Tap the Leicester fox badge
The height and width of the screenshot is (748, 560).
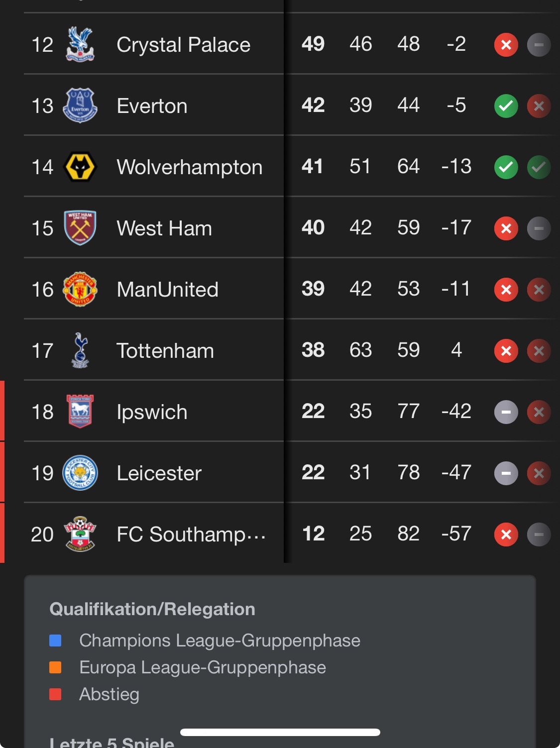(80, 473)
